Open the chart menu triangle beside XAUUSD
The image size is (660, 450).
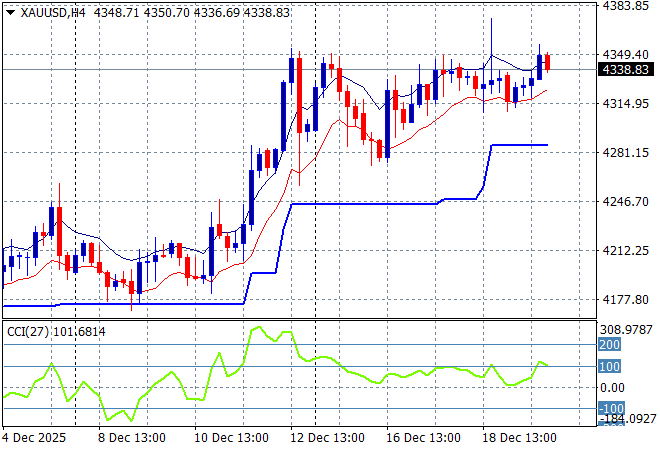tap(11, 13)
